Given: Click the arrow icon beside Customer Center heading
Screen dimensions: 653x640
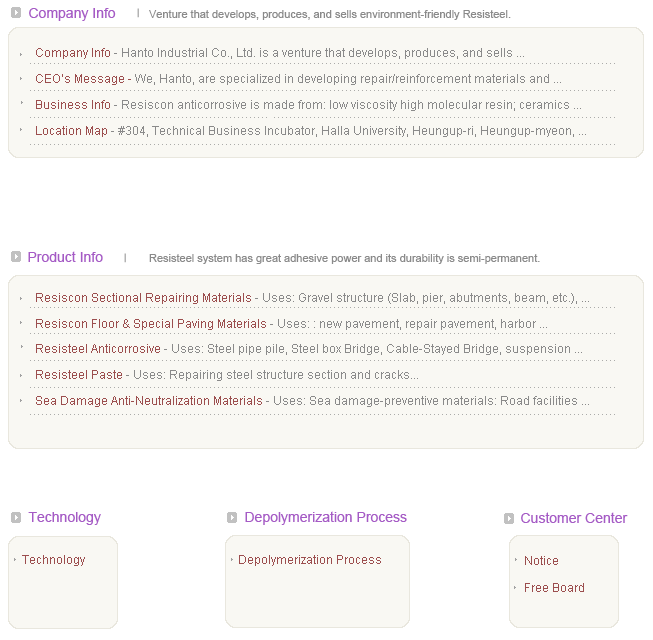Looking at the screenshot, I should tap(509, 518).
